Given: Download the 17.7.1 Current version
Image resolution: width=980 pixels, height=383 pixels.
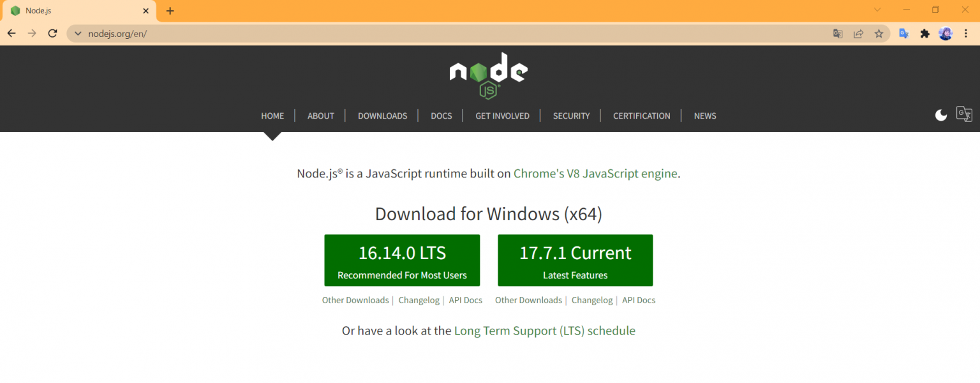Looking at the screenshot, I should (575, 260).
